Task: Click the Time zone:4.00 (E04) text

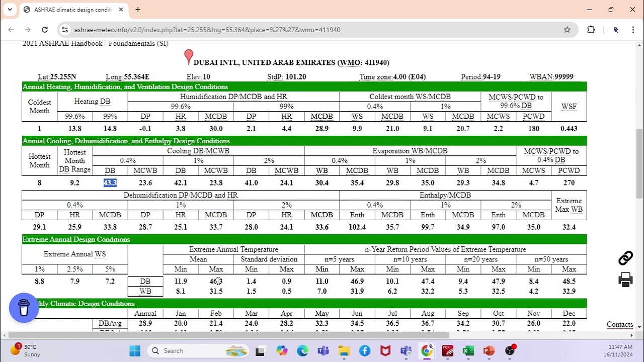Action: [392, 76]
